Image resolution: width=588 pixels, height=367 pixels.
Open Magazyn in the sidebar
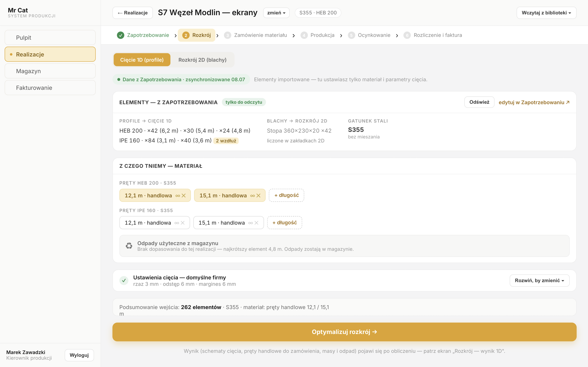[50, 71]
